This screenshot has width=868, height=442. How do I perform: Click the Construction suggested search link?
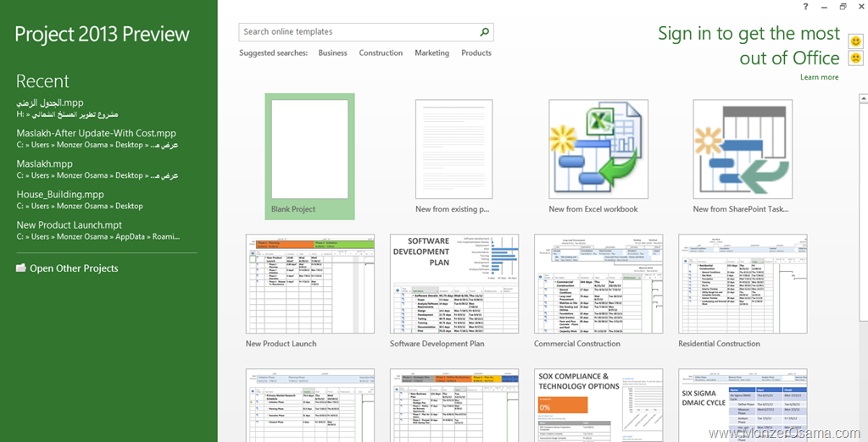point(381,53)
